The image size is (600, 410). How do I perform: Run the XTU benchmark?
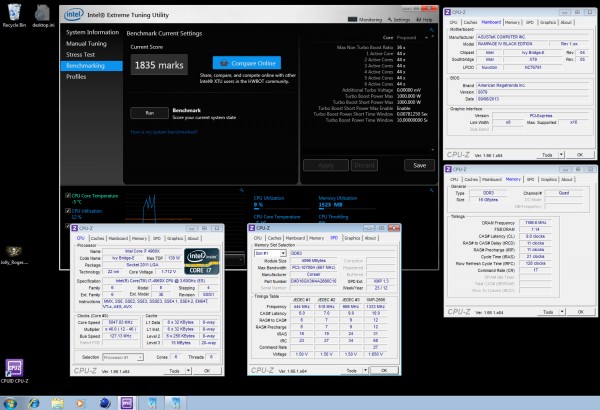coord(150,113)
